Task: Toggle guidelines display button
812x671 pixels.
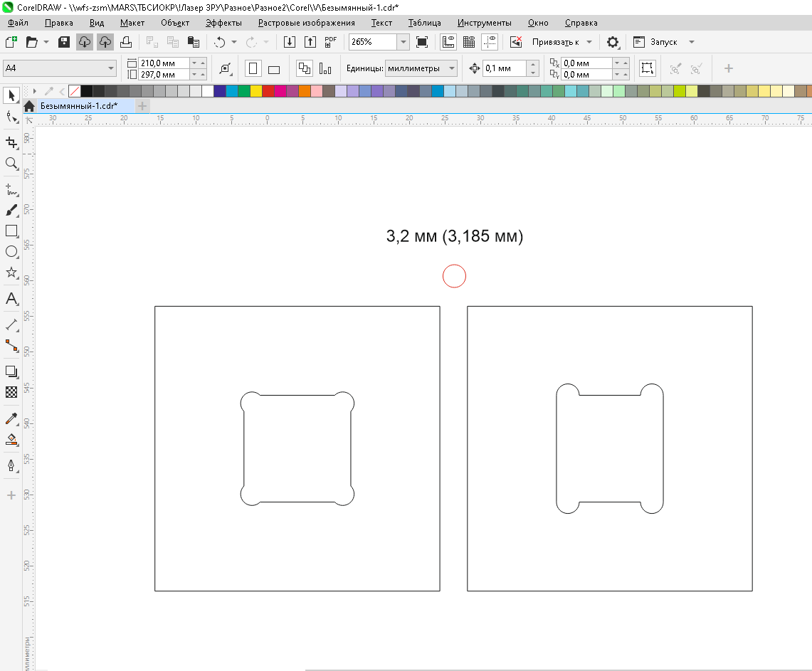Action: coord(490,42)
